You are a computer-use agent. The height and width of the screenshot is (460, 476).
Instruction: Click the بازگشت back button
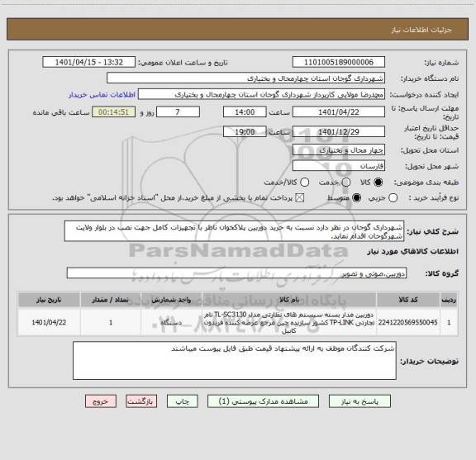coord(141,401)
